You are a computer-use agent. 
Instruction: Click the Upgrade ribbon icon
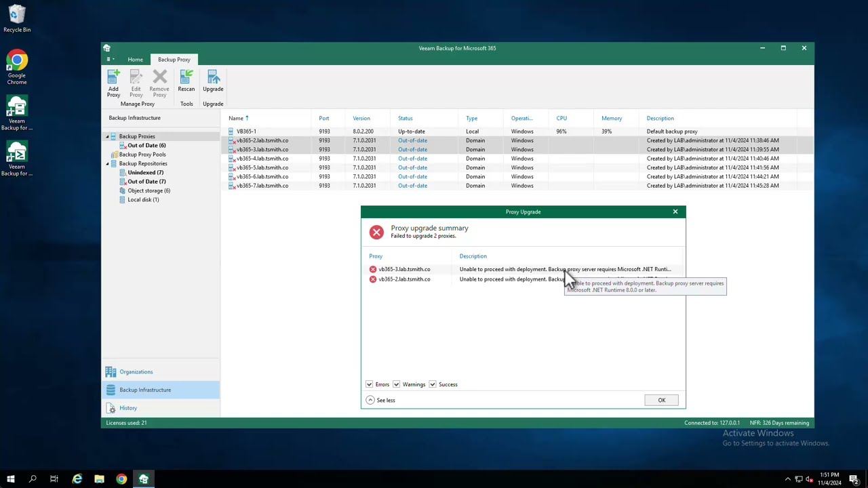click(x=213, y=81)
